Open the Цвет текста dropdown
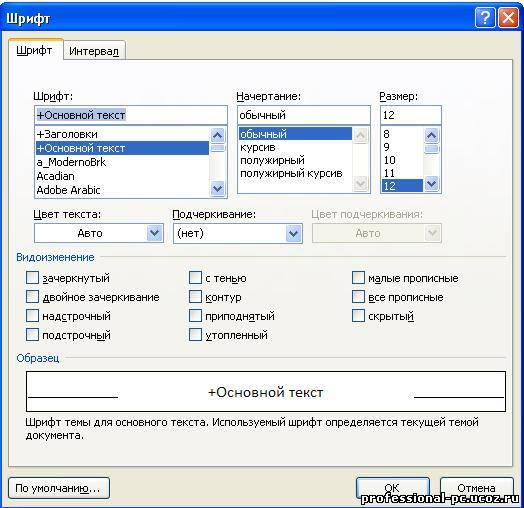The height and width of the screenshot is (508, 524). [x=99, y=233]
